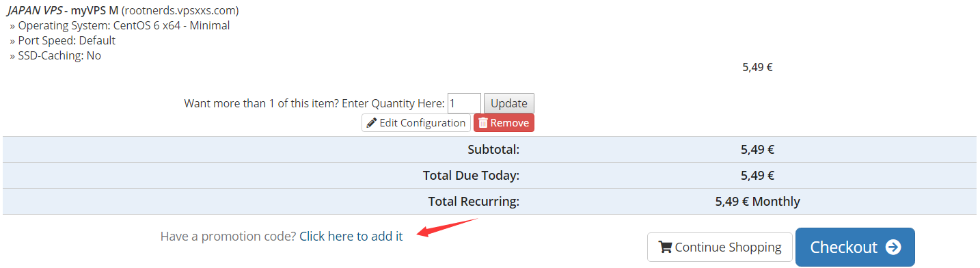Click the JAPAN VPS - myVPS M product title

click(123, 11)
